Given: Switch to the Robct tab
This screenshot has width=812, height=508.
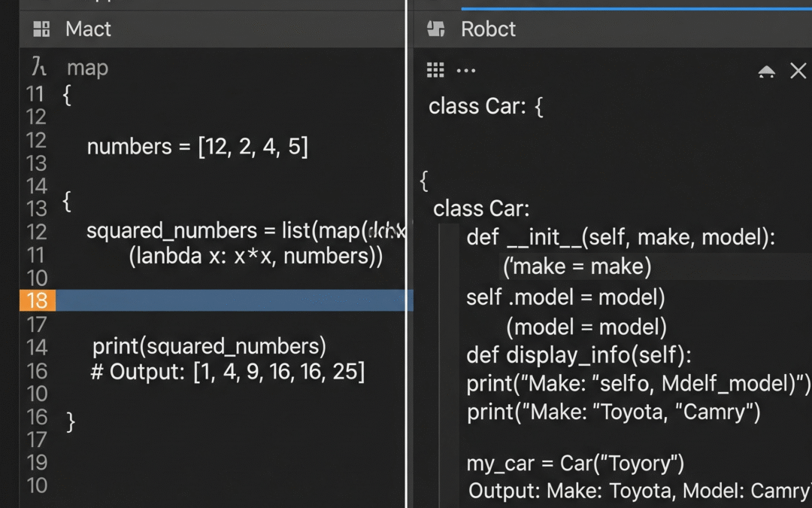Looking at the screenshot, I should coord(488,29).
